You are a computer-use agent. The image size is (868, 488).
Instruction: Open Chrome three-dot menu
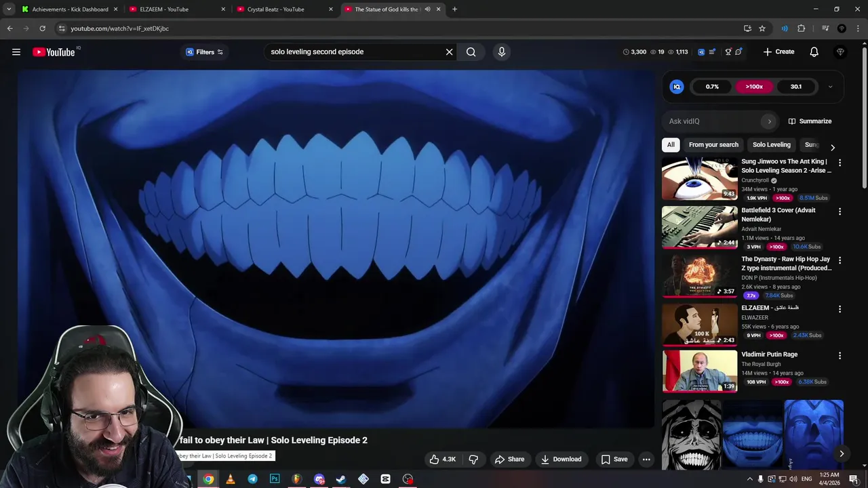pos(859,28)
